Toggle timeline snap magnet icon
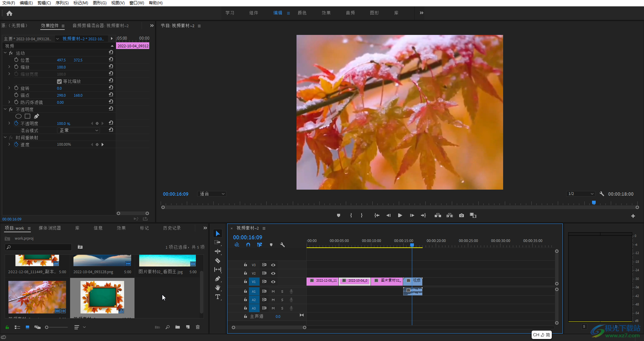 point(248,245)
